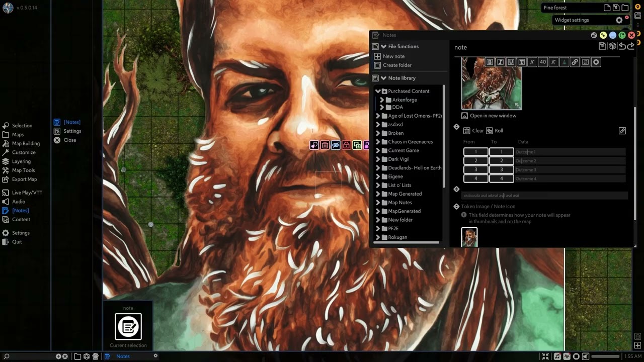
Task: Collapse the Purchased Content folder
Action: (x=378, y=91)
